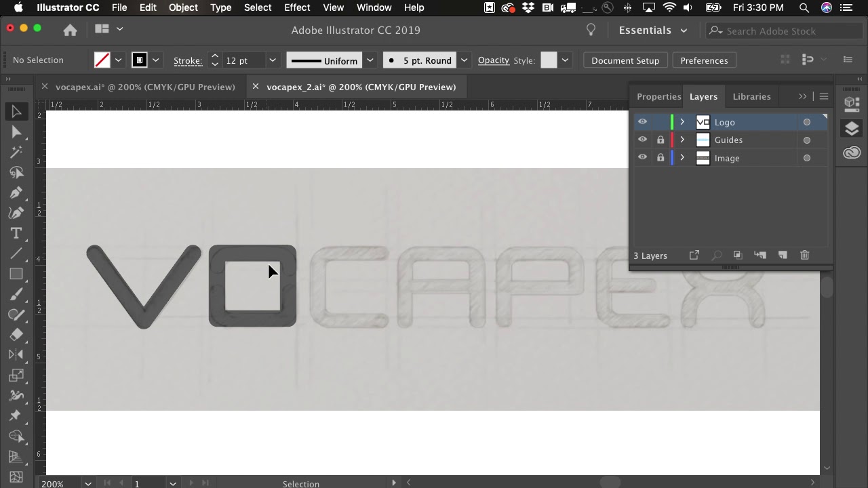Select the Pen tool
The image size is (868, 488).
pos(16,193)
